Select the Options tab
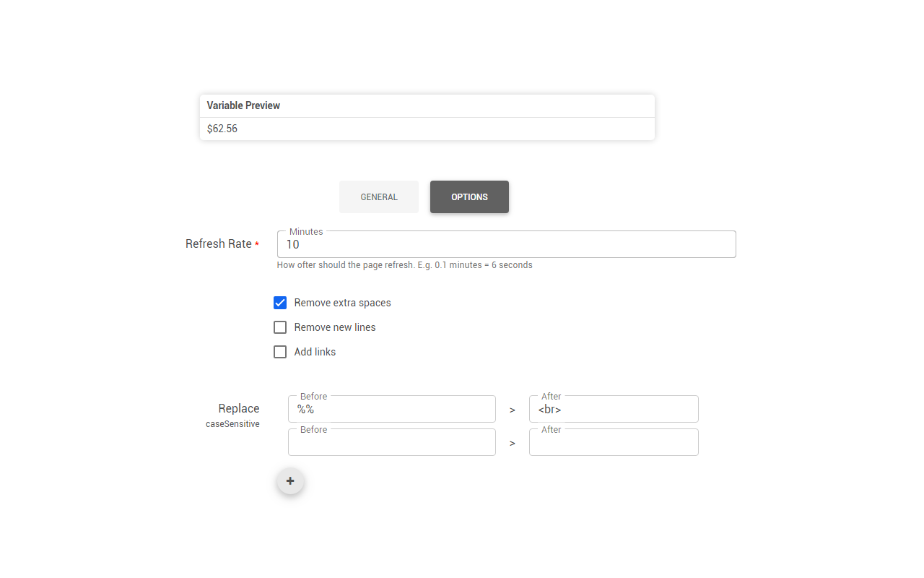 [x=469, y=197]
